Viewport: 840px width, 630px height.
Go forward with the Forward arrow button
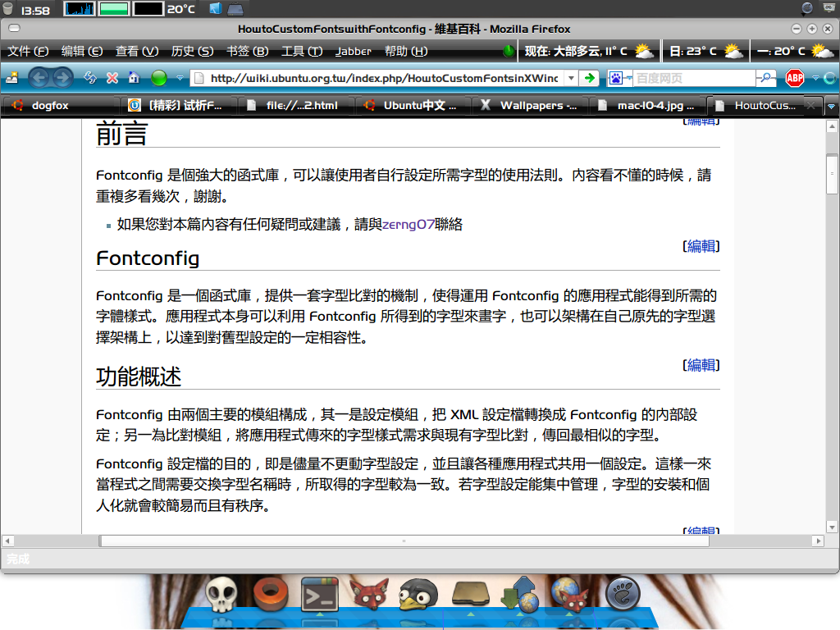[62, 78]
